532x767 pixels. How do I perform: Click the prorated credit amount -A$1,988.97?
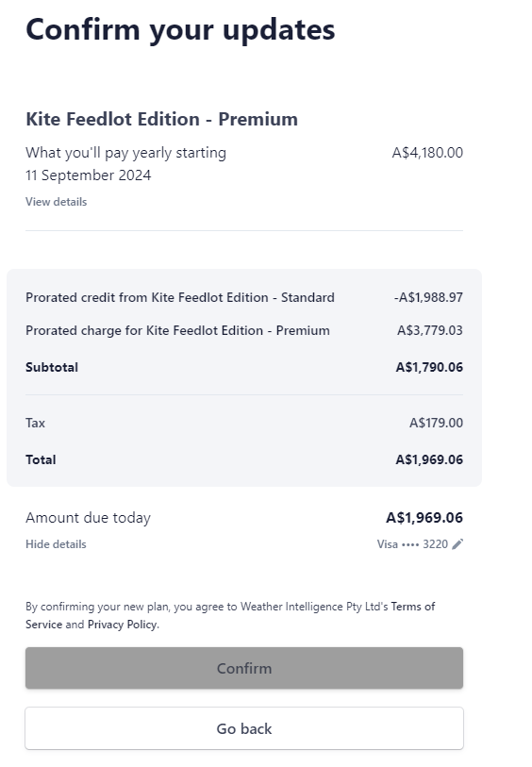click(428, 297)
